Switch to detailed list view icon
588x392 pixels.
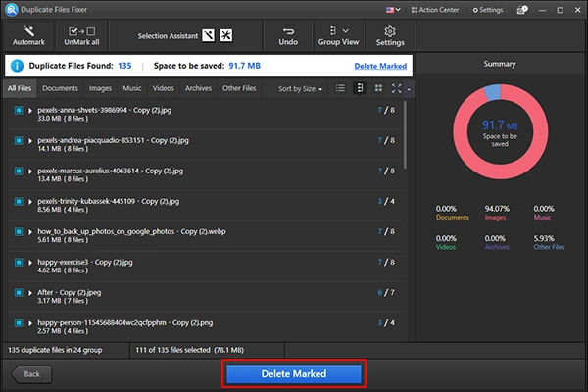point(360,88)
